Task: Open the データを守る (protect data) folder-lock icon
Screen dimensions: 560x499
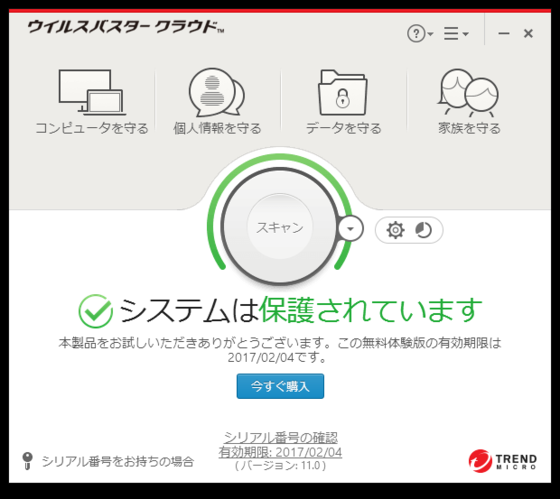Action: [343, 93]
